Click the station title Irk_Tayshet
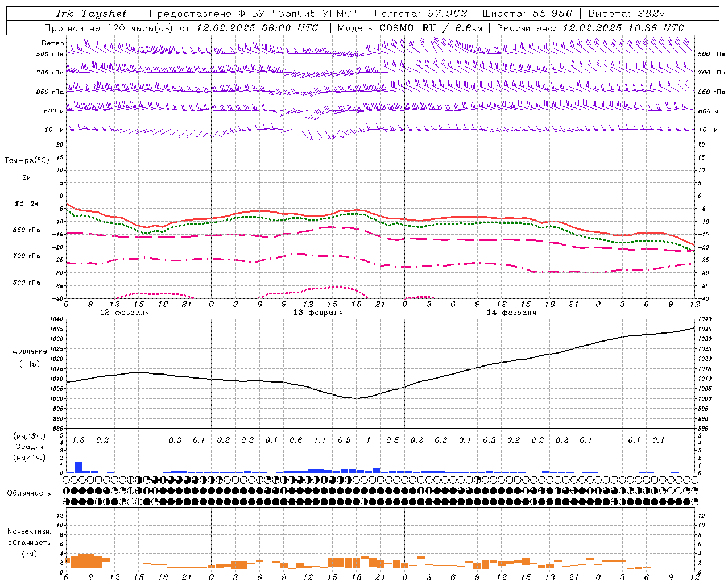The image size is (728, 582). [x=92, y=14]
